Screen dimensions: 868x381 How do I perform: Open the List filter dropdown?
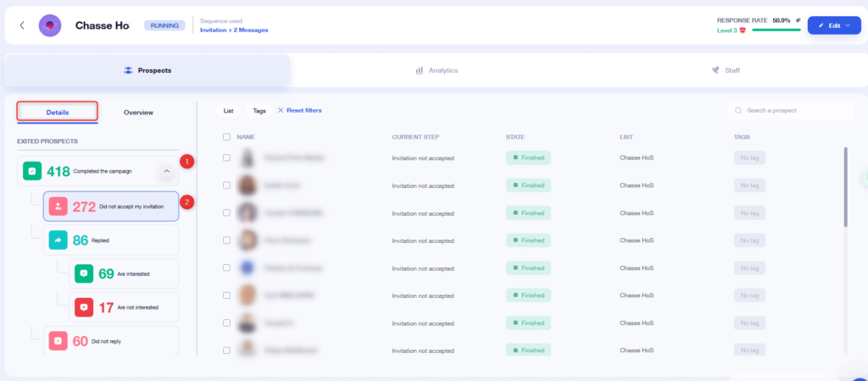pyautogui.click(x=228, y=111)
